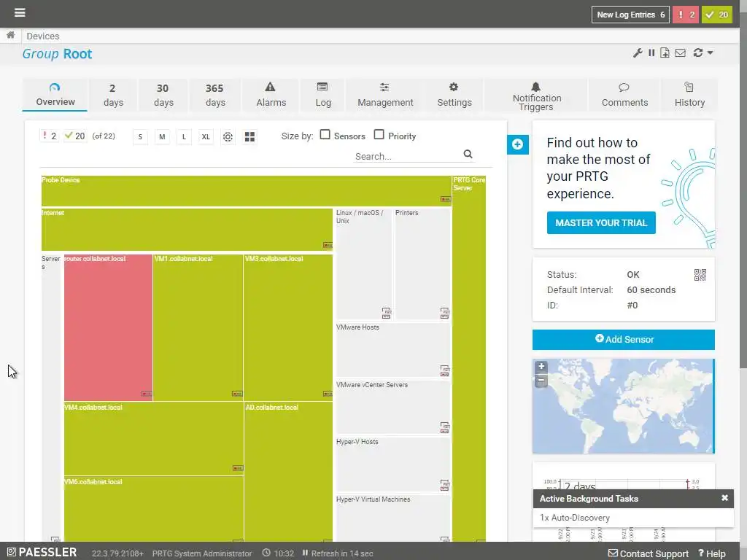Open the Management tab
This screenshot has height=560, width=747.
tap(385, 95)
